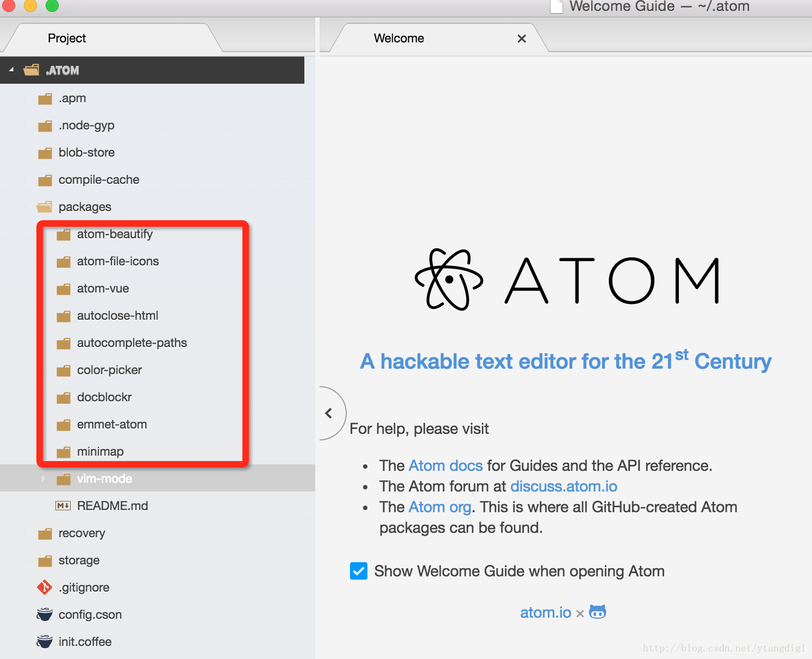This screenshot has width=812, height=659.
Task: Select the minimap package name
Action: (100, 452)
